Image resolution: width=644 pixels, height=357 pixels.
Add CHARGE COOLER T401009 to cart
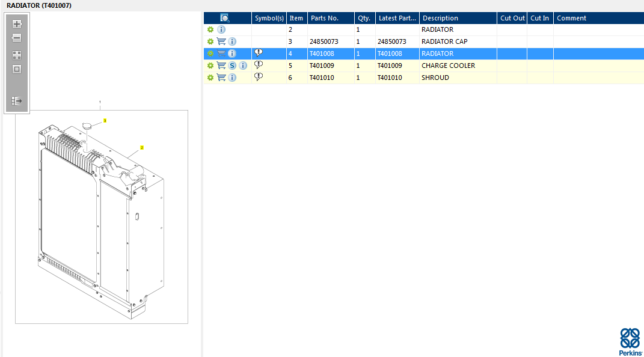(221, 66)
